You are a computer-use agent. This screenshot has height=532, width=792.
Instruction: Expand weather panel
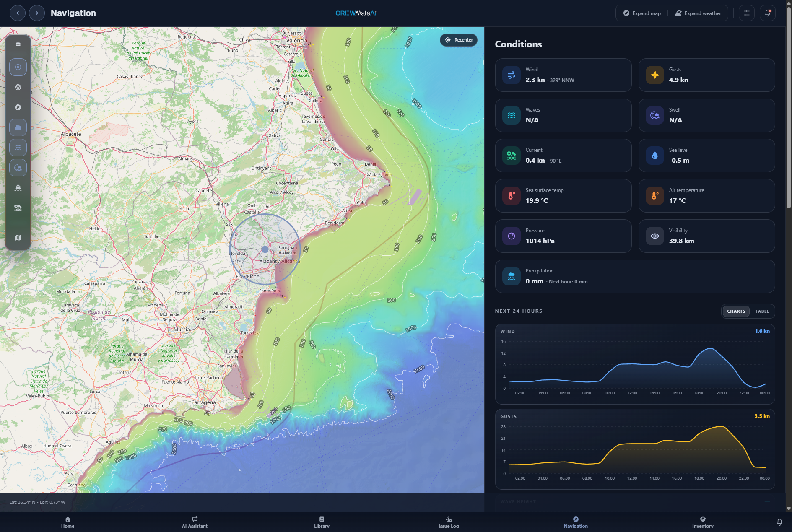(698, 13)
